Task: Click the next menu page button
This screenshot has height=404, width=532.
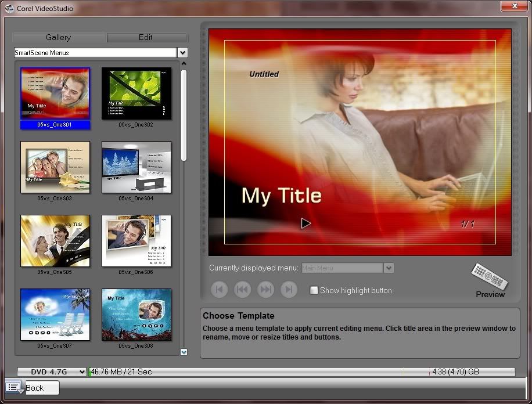Action: (265, 289)
